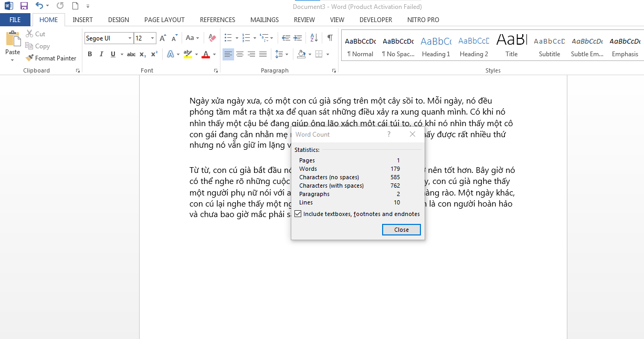Image resolution: width=644 pixels, height=339 pixels.
Task: Apply red font color
Action: tap(206, 54)
